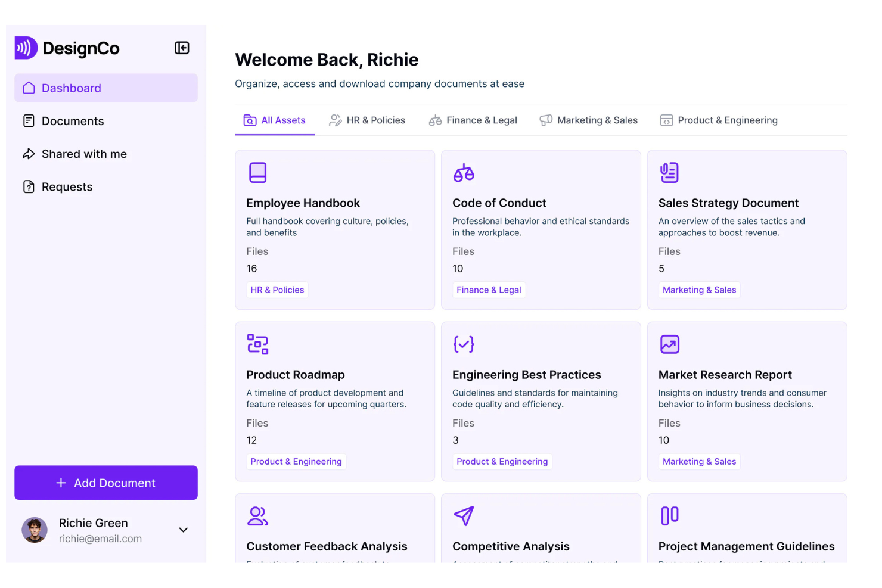Click Product & Engineering tag on Product Roadmap
Viewport: 882px width, 588px height.
click(x=296, y=462)
